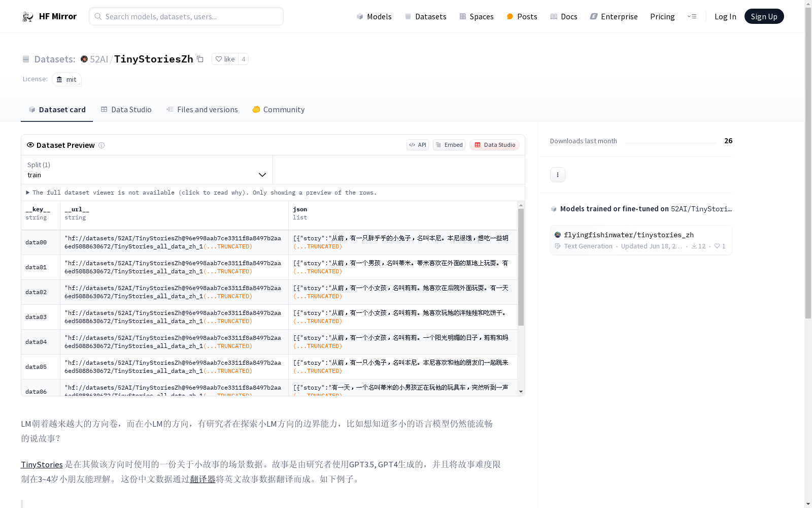Viewport: 812px width, 508px height.
Task: Open the Models page
Action: point(374,16)
